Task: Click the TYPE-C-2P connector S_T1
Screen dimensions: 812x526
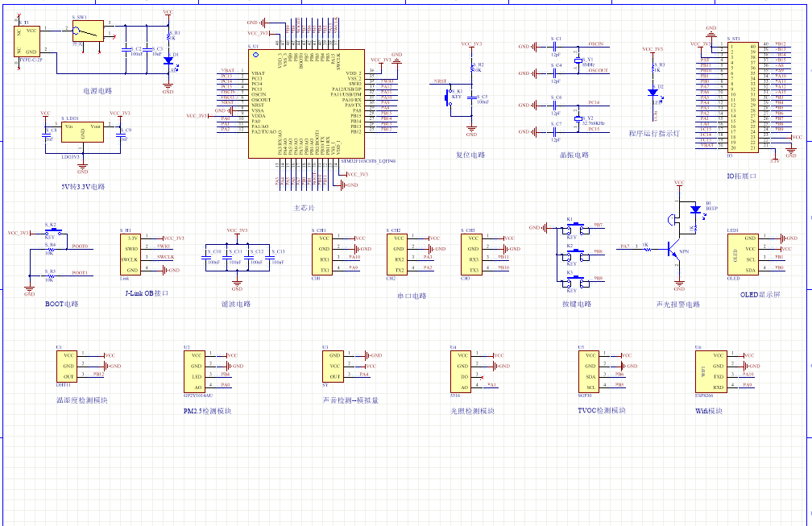Action: pos(27,41)
